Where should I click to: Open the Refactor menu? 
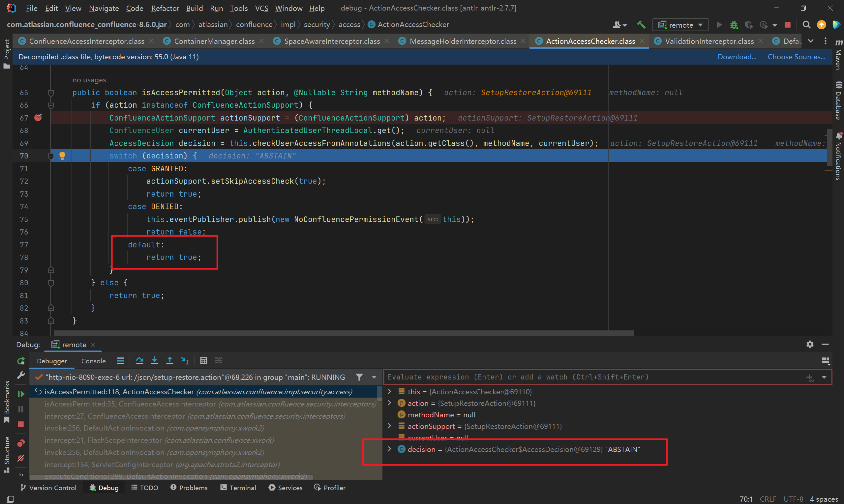pyautogui.click(x=165, y=8)
